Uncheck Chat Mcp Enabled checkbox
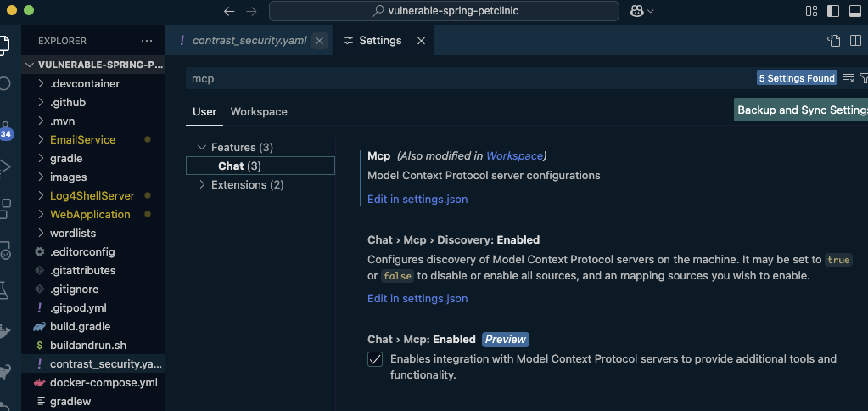This screenshot has height=411, width=868. pyautogui.click(x=375, y=359)
